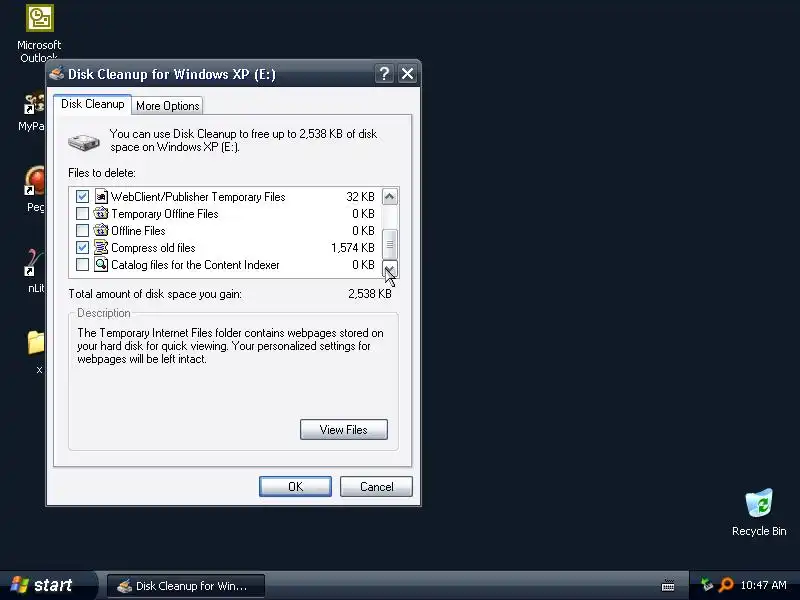Open the Recycle Bin desktop icon
Viewport: 800px width, 600px height.
pyautogui.click(x=759, y=503)
